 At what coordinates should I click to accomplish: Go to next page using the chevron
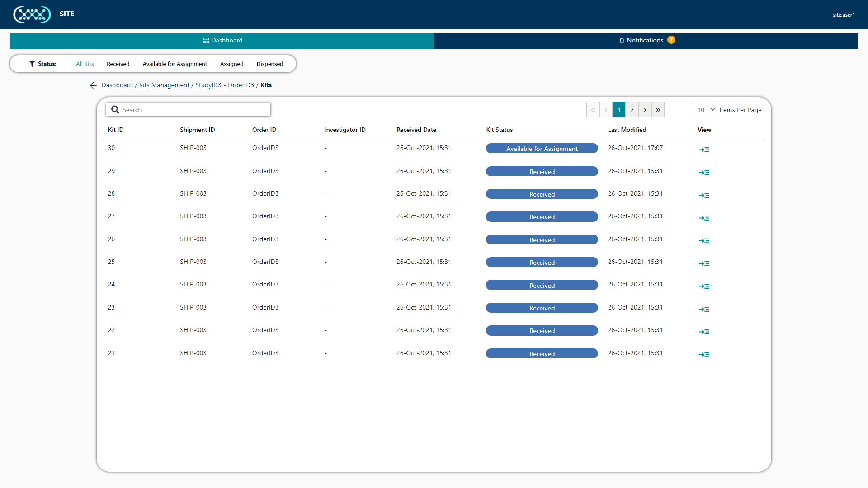point(645,109)
